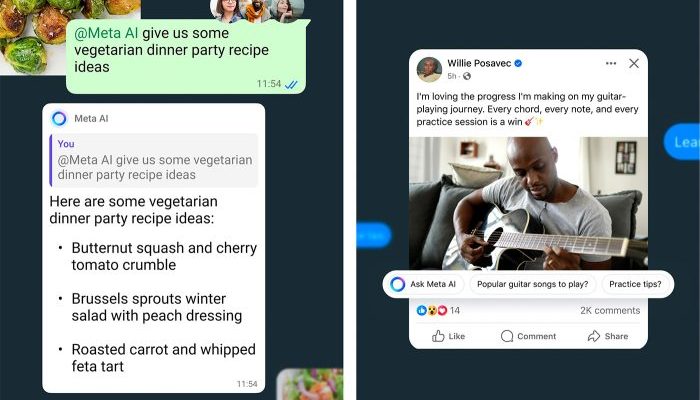This screenshot has height=400, width=700.
Task: Close the Willie Posavec post
Action: click(634, 63)
